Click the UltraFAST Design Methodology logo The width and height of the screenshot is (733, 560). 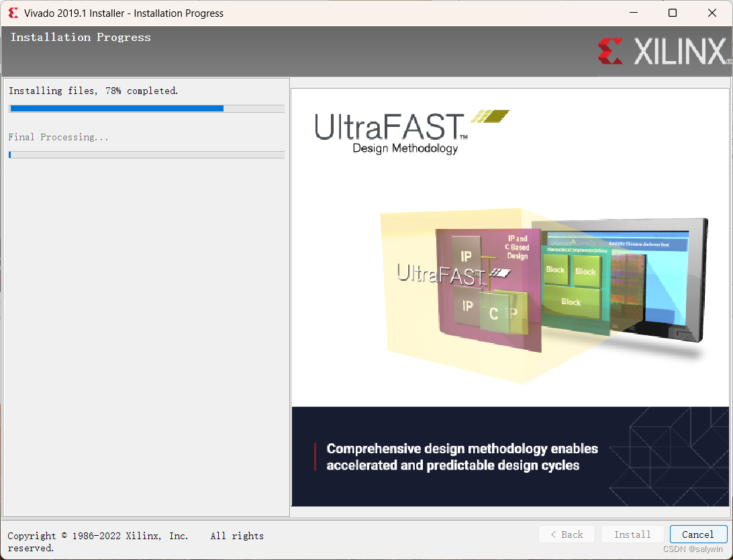coord(412,132)
